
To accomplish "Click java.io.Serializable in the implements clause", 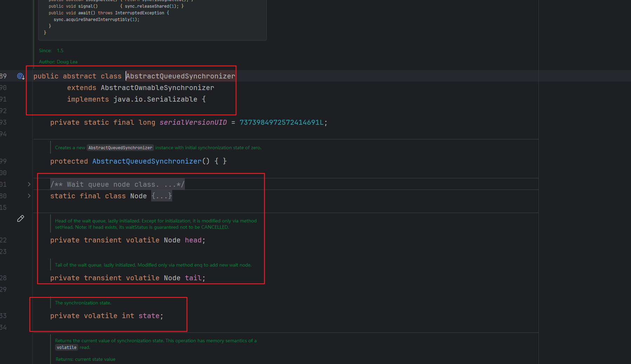I will (x=155, y=99).
